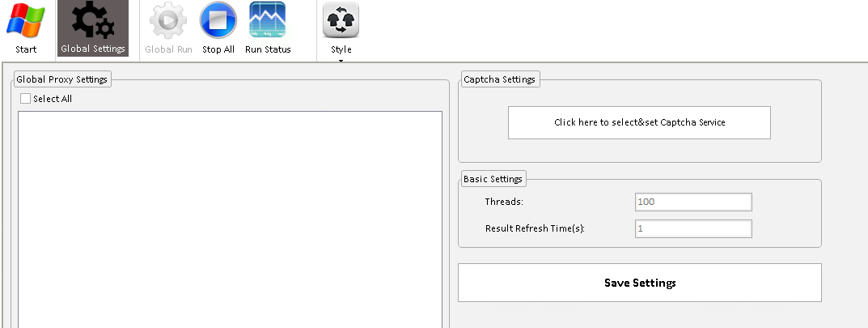Expand the small arrow below Style
Screen dimensions: 868x328
341,60
